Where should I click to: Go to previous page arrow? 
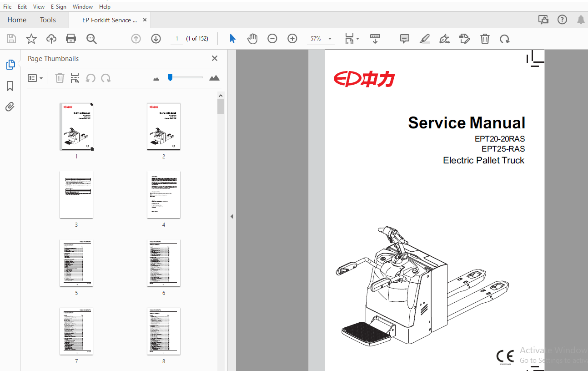click(136, 39)
